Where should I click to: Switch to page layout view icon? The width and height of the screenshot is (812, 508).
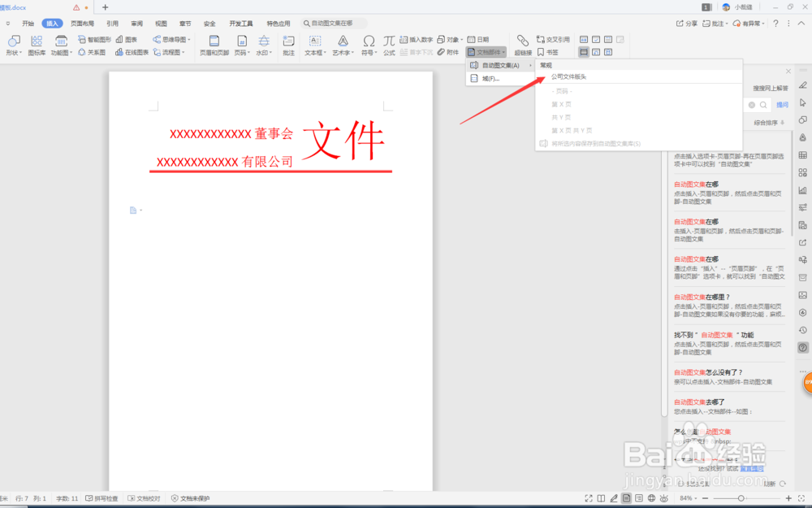[x=627, y=499]
